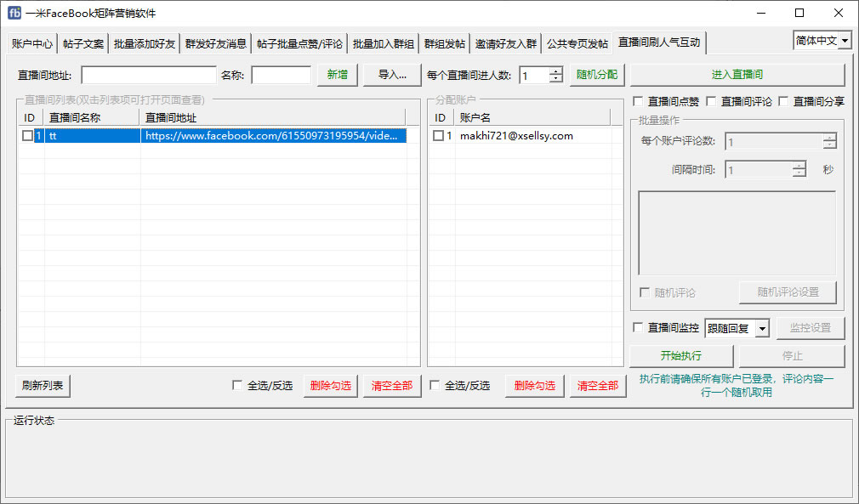
Task: Decrease 间隔时间 spinner down arrow
Action: 799,174
